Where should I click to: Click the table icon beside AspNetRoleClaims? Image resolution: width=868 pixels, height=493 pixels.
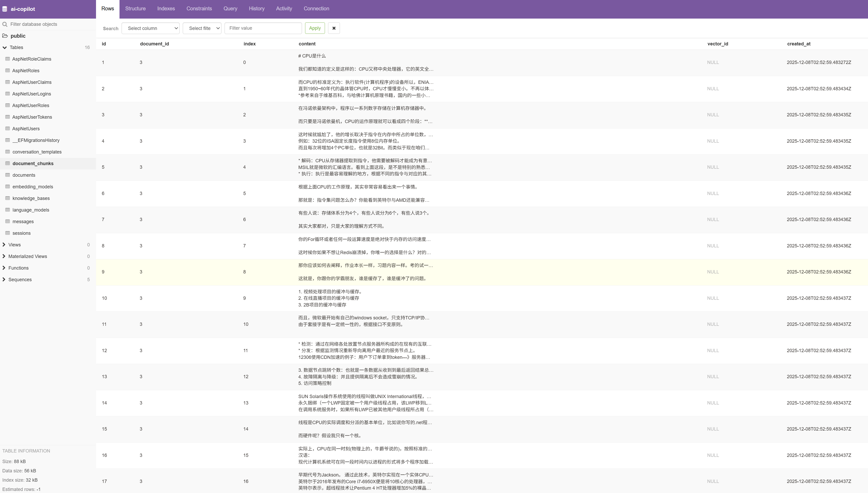(x=7, y=59)
